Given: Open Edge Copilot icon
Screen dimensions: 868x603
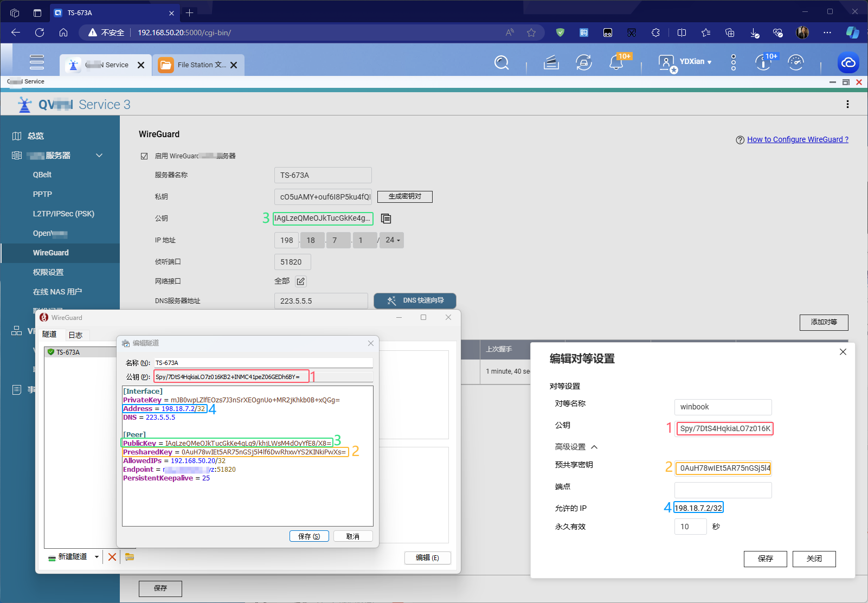Looking at the screenshot, I should coord(852,33).
